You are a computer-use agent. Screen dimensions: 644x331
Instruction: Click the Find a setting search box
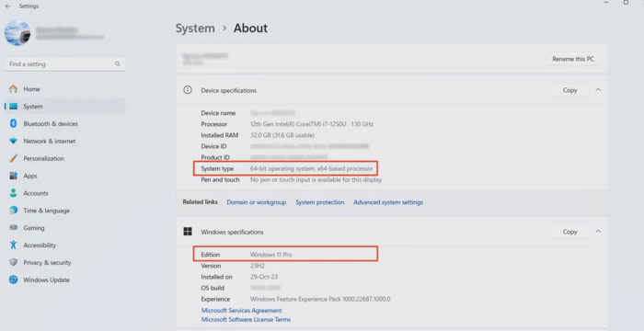pyautogui.click(x=65, y=64)
